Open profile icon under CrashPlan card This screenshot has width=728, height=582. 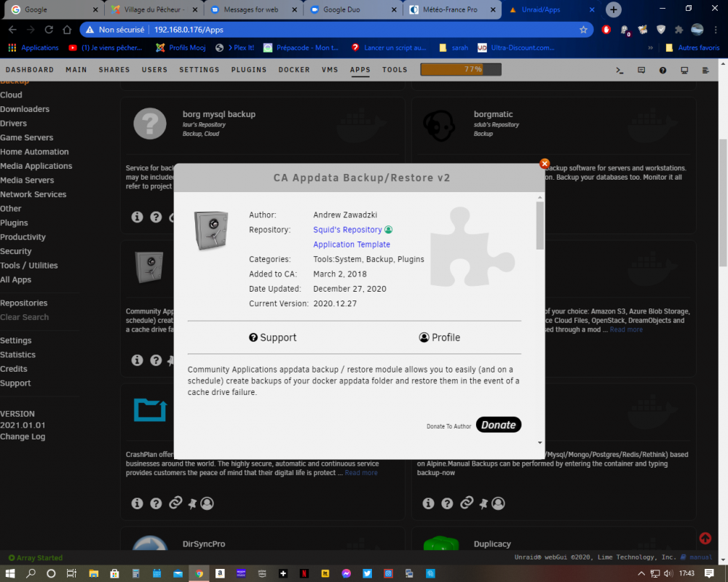point(207,503)
